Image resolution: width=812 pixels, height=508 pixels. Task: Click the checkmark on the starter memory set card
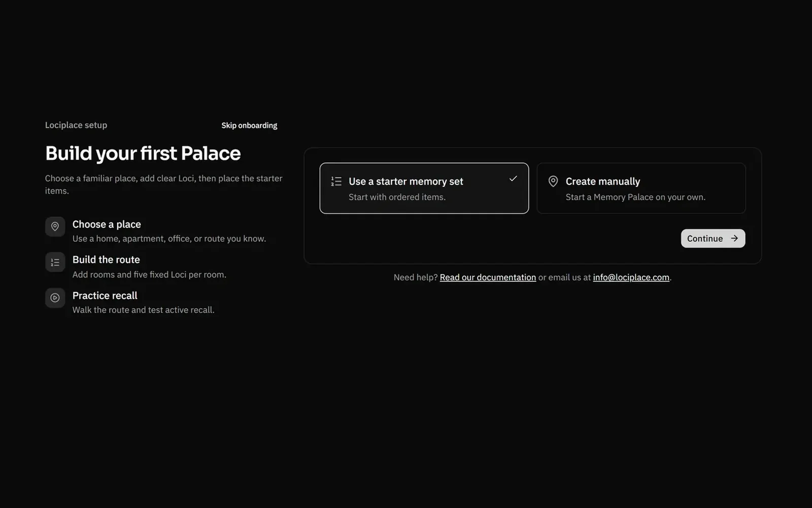pos(513,178)
